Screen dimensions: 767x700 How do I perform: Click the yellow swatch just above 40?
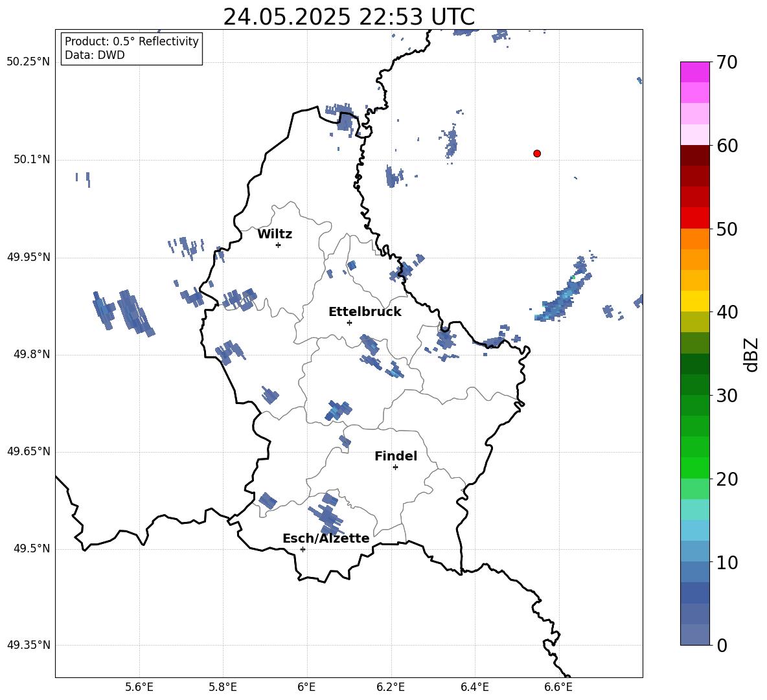click(694, 302)
